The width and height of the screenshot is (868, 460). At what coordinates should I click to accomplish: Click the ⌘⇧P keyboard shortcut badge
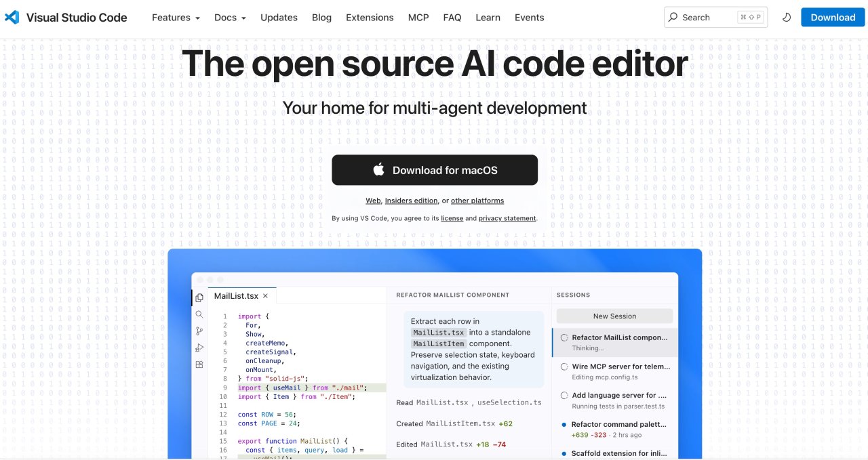point(751,18)
